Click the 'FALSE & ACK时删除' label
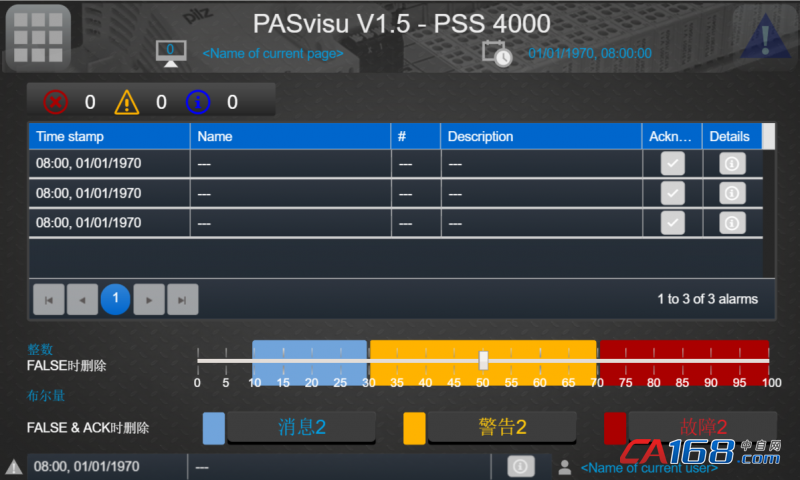This screenshot has height=480, width=800. pyautogui.click(x=88, y=428)
